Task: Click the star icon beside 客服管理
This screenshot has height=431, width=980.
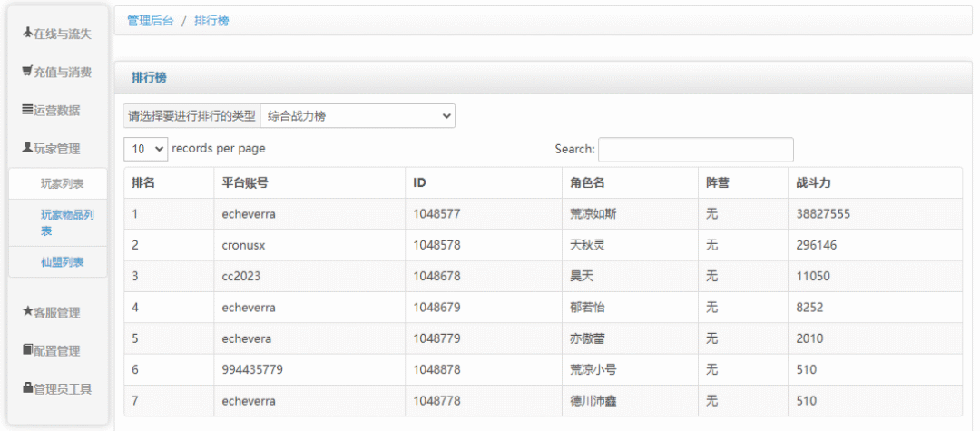Action: tap(27, 311)
